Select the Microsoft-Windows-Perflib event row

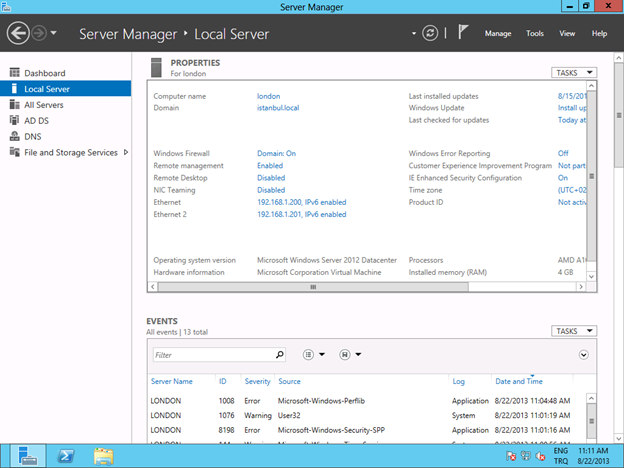point(366,401)
